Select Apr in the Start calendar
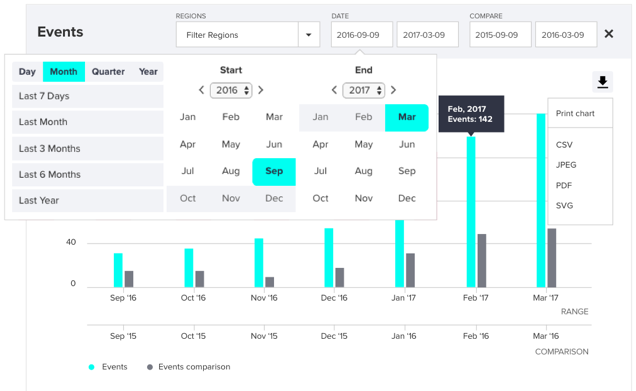This screenshot has height=391, width=636. [x=188, y=144]
